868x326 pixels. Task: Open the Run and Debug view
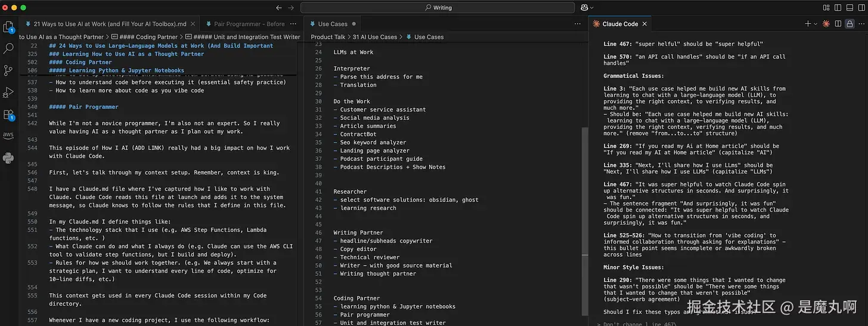pyautogui.click(x=8, y=92)
